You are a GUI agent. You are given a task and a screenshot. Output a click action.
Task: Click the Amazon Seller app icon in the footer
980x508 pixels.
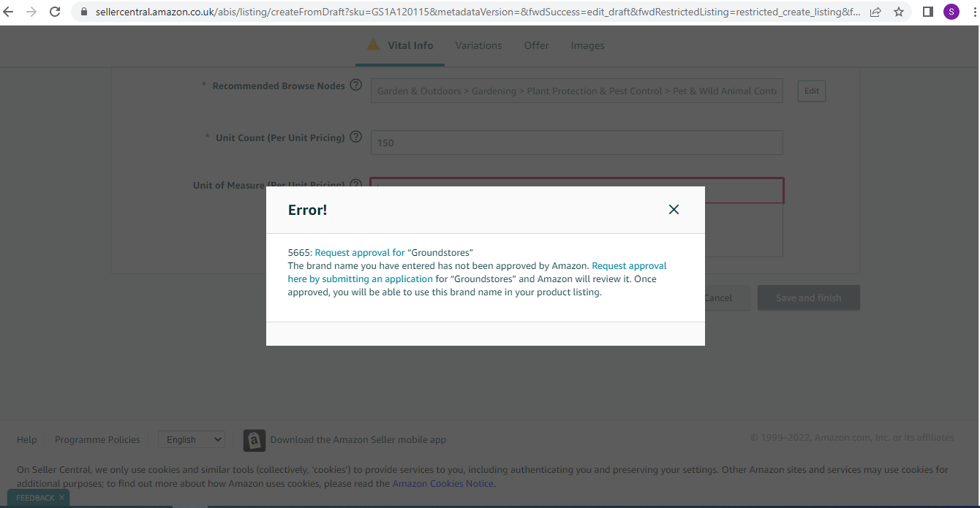point(255,440)
